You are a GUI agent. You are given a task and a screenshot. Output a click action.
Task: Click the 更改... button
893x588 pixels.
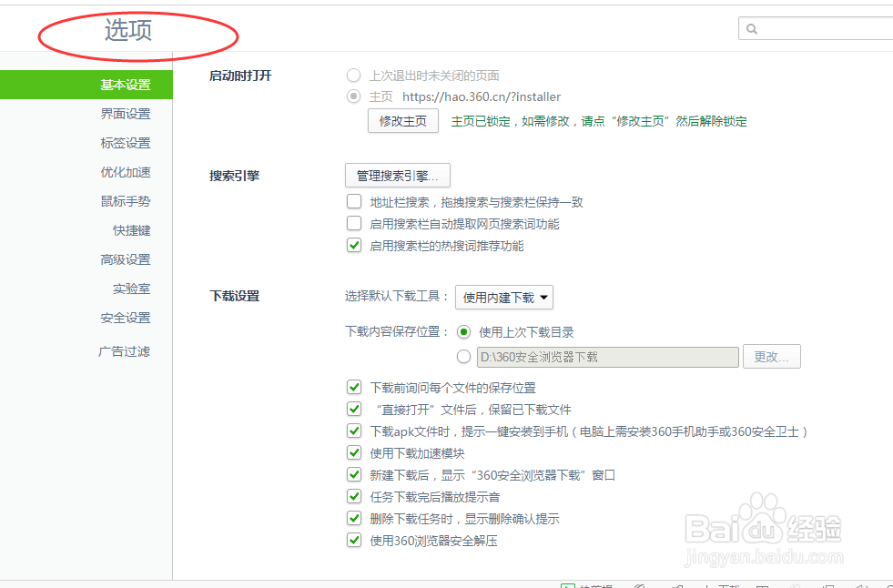(x=771, y=356)
